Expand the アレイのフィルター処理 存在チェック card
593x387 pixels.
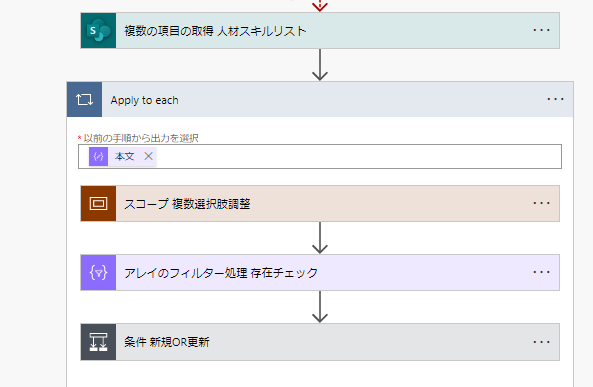click(x=320, y=272)
